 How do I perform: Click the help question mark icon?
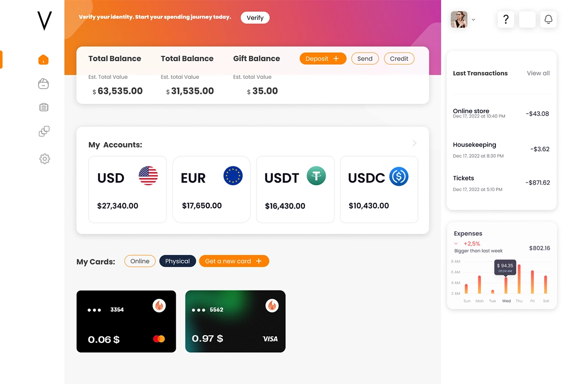pos(506,20)
